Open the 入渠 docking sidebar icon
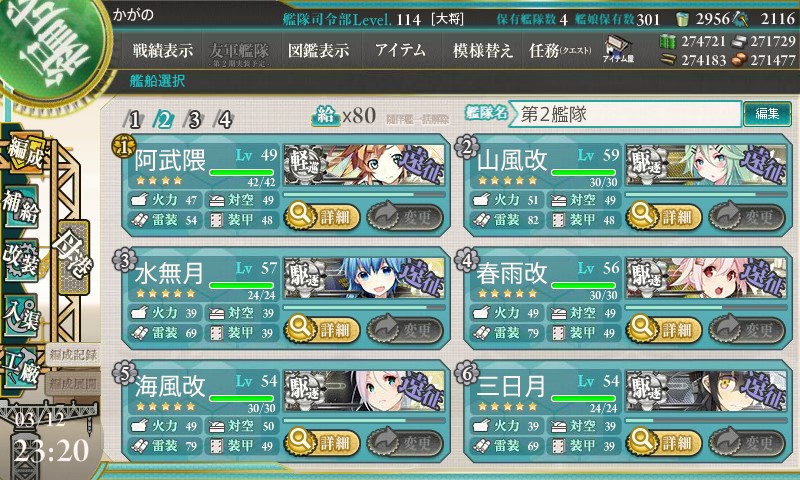Screen dimensions: 800x480 point(21,315)
